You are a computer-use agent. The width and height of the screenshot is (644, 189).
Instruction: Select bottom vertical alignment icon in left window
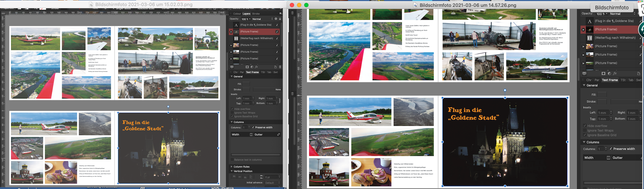(245, 177)
